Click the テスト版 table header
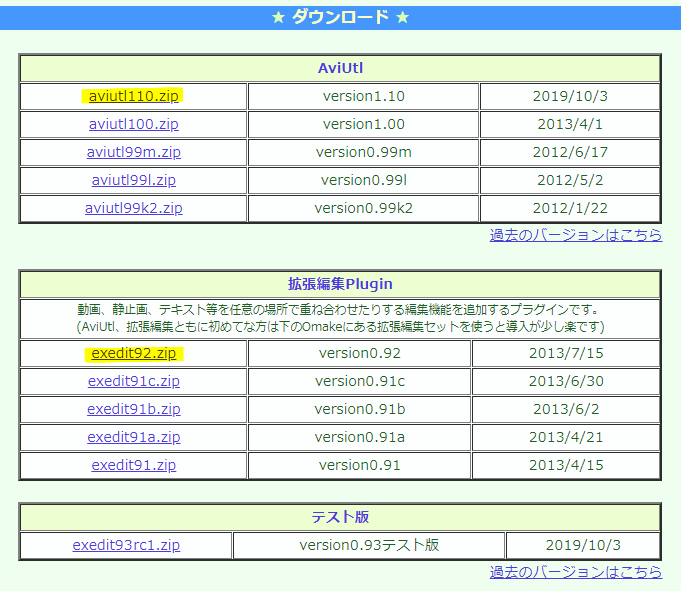The width and height of the screenshot is (681, 591). coord(340,517)
